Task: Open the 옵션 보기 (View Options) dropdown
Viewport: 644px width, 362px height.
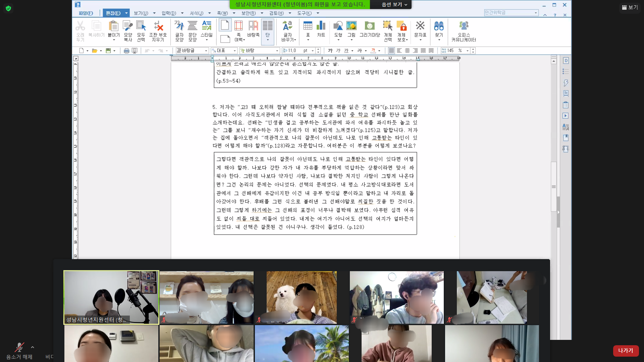Action: [x=394, y=4]
